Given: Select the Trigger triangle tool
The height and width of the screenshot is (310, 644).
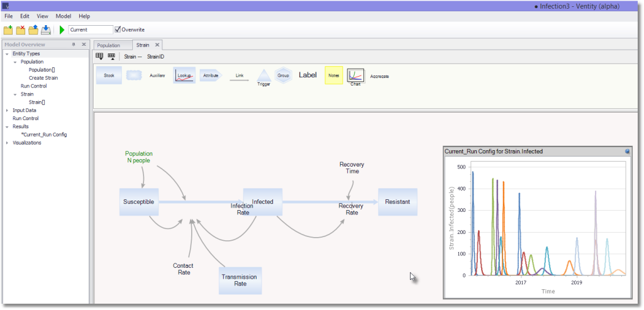Looking at the screenshot, I should (x=264, y=77).
